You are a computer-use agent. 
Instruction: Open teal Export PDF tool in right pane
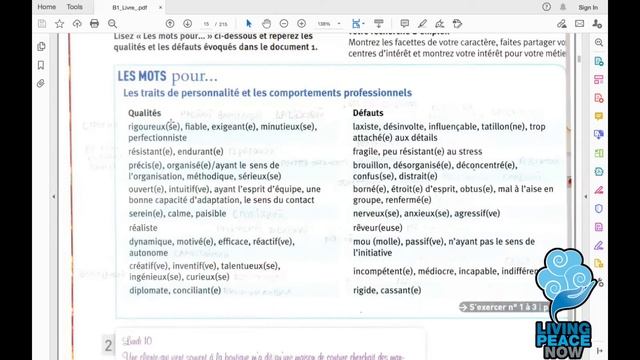tap(599, 61)
